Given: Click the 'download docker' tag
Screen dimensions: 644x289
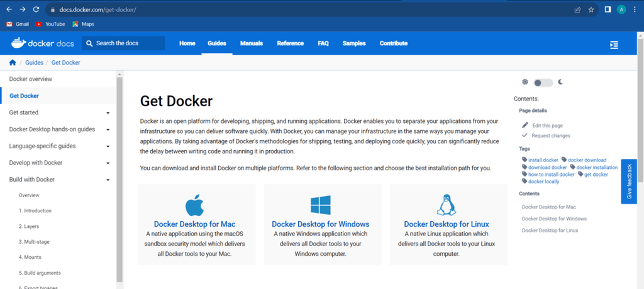Looking at the screenshot, I should (548, 168).
